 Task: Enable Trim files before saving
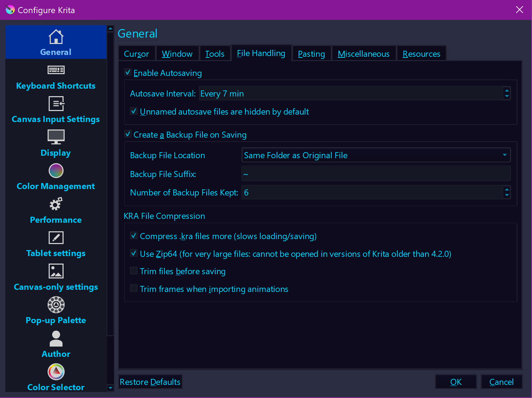[134, 271]
